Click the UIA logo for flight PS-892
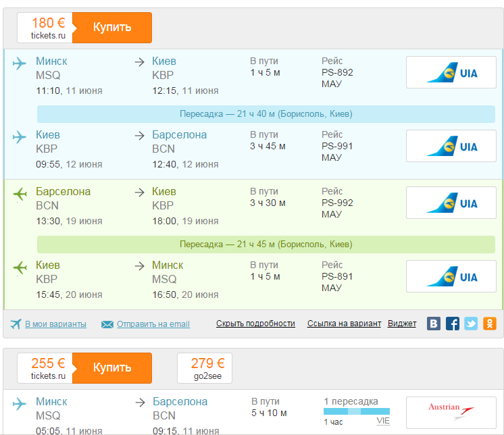The width and height of the screenshot is (504, 435). 451,72
